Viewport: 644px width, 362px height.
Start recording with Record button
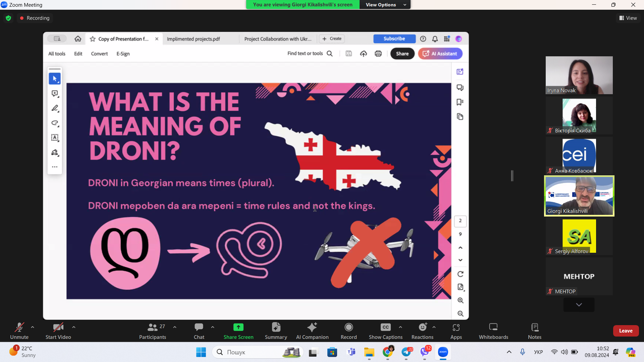coord(348,330)
